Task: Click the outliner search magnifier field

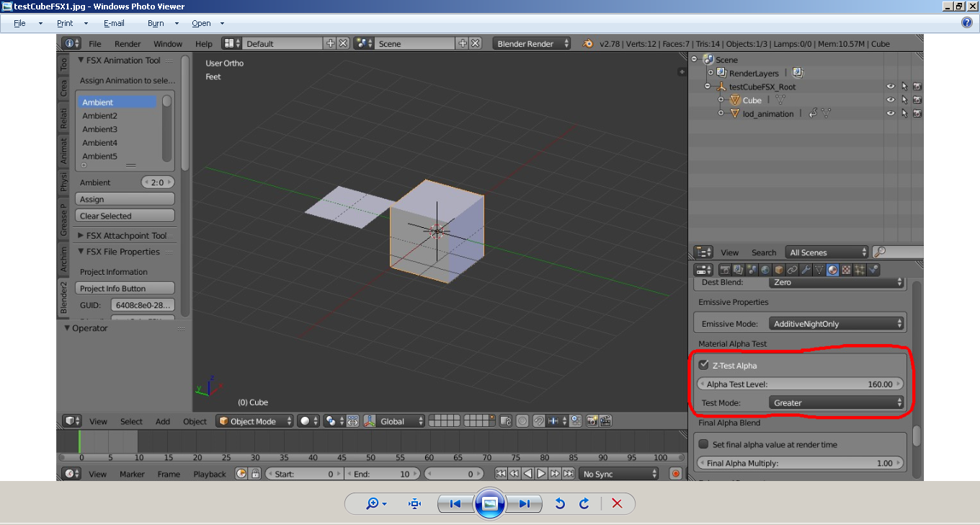Action: click(898, 252)
